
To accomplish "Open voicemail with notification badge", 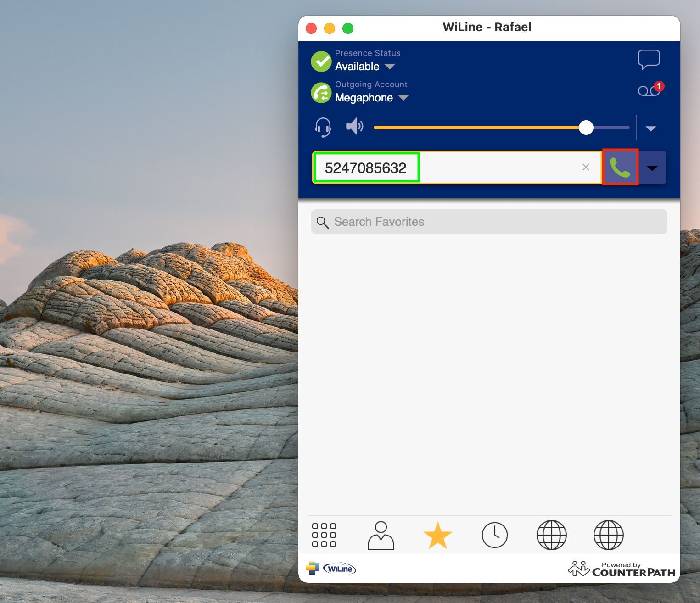I will point(650,90).
